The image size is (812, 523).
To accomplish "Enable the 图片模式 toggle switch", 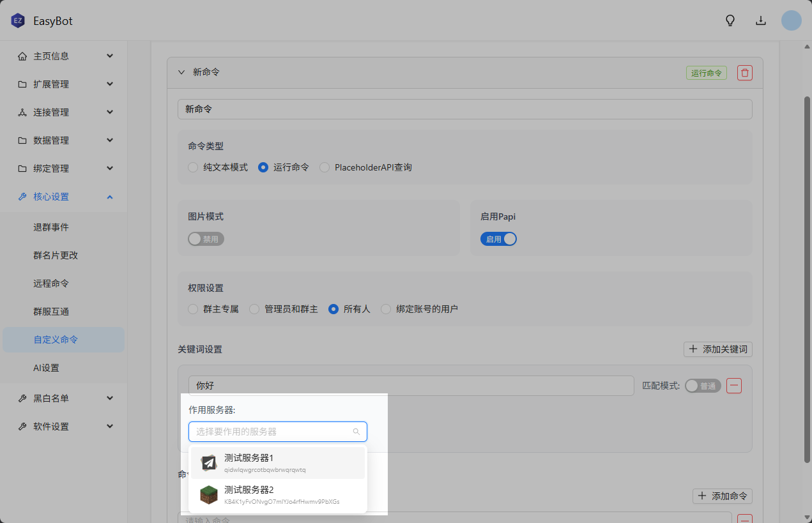I will 206,239.
